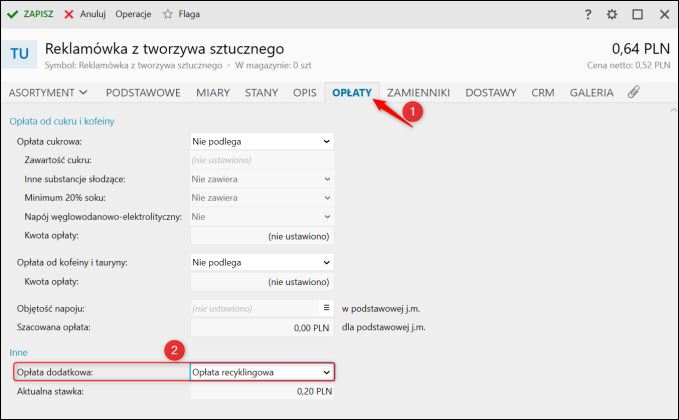Click the Opłata od cukru i kofeiny heading
The image size is (679, 420).
point(62,121)
